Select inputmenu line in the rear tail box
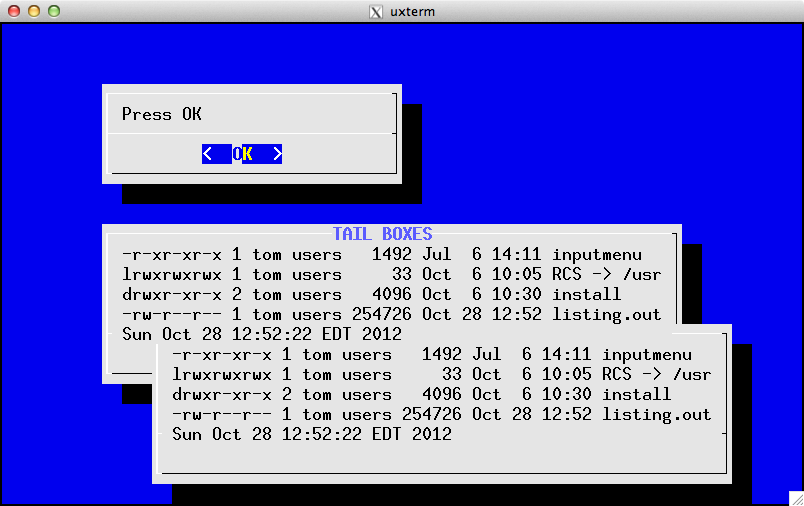Viewport: 804px width, 506px height. pos(391,254)
